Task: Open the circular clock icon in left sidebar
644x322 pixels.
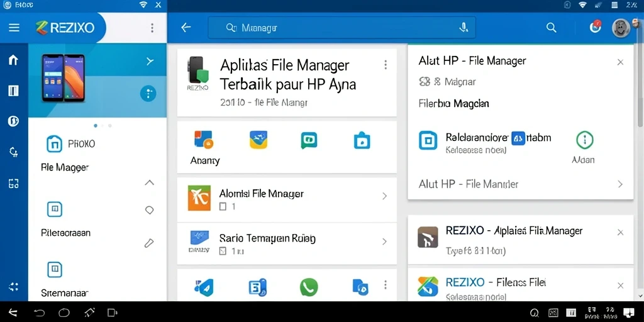Action: tap(14, 121)
